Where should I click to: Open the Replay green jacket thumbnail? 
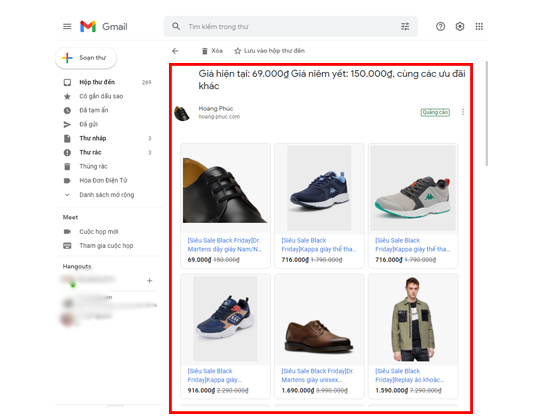pyautogui.click(x=413, y=319)
